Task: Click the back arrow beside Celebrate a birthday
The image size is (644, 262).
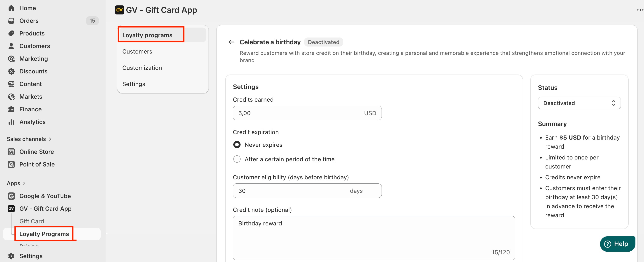Action: [x=231, y=42]
